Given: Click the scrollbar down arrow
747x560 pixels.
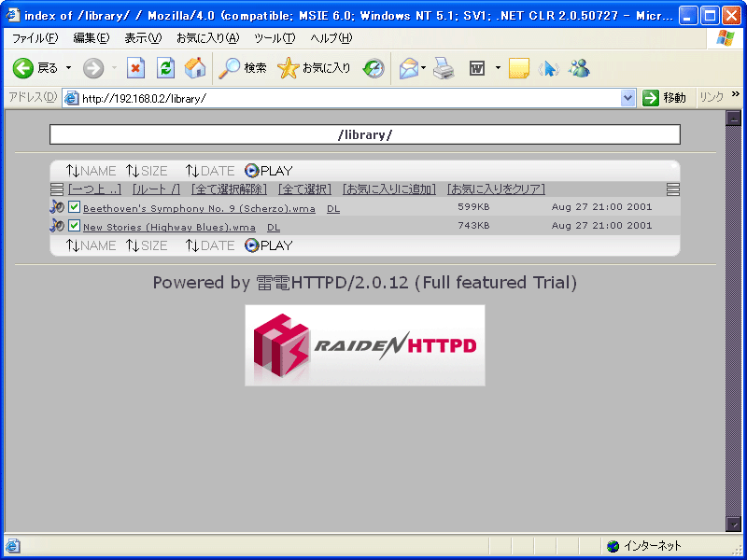Looking at the screenshot, I should click(733, 524).
